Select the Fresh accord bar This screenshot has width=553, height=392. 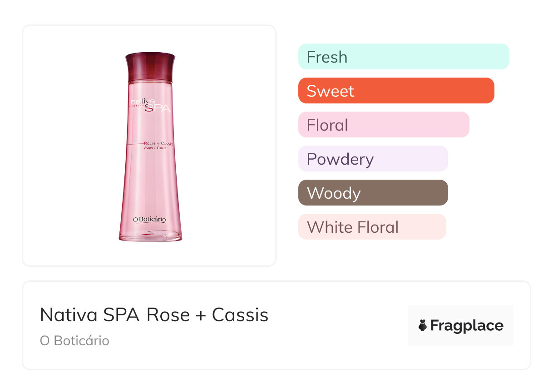click(x=404, y=57)
